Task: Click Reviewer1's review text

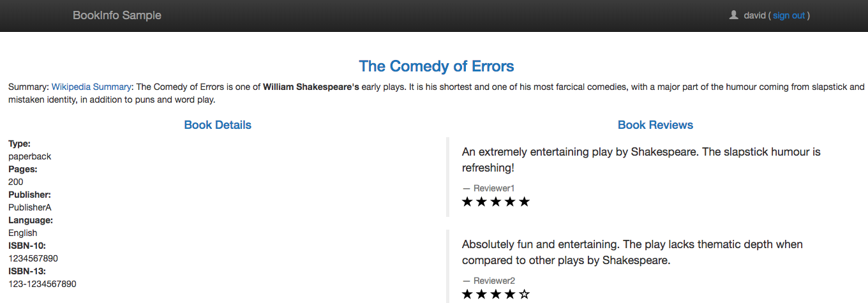Action: (641, 159)
